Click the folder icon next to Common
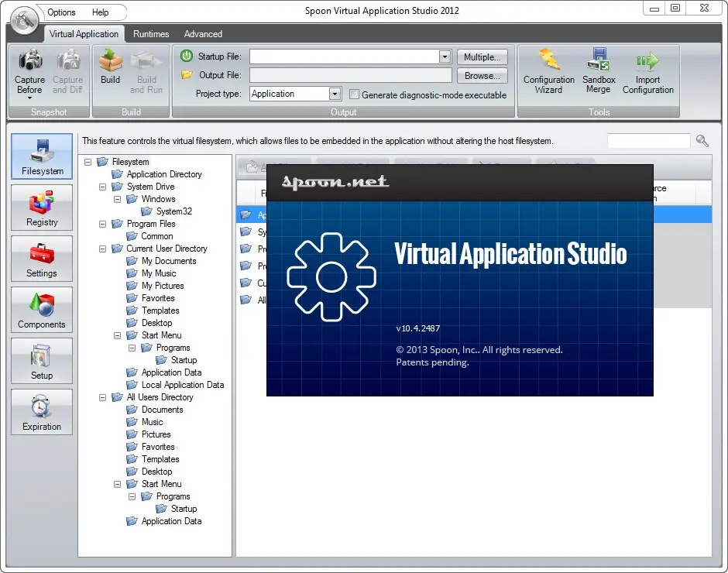 pyautogui.click(x=132, y=236)
